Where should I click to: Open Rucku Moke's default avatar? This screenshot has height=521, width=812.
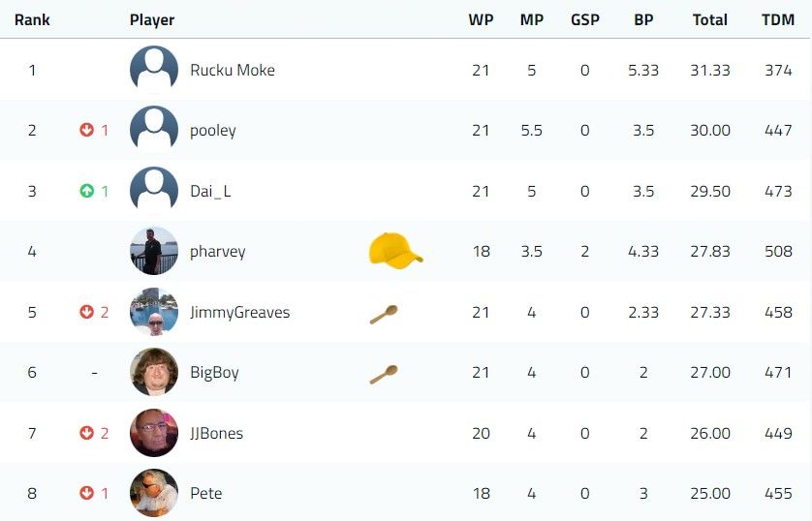tap(154, 70)
